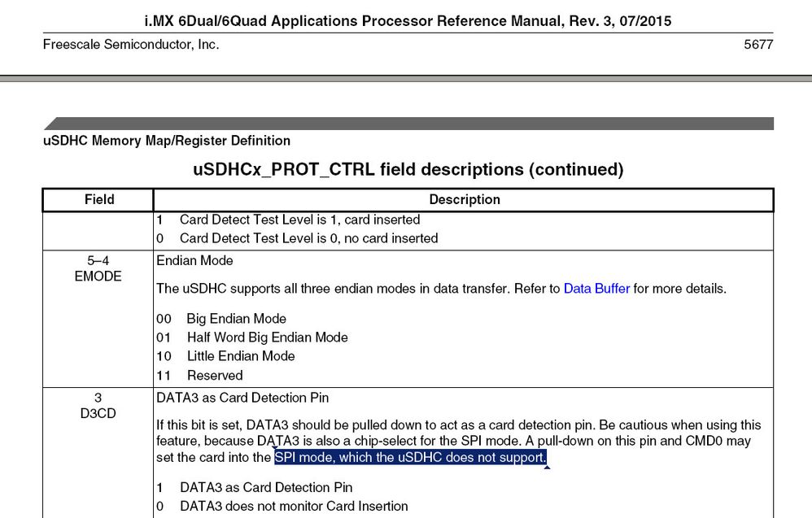Click the Freescale Semiconductor, Inc. footer text
The image size is (812, 518).
pos(131,45)
